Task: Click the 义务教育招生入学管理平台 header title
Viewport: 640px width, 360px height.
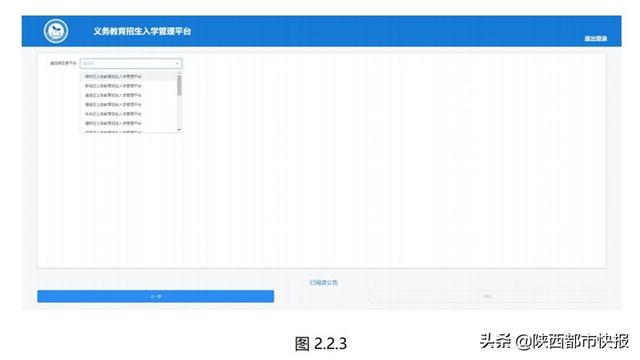Action: 142,31
